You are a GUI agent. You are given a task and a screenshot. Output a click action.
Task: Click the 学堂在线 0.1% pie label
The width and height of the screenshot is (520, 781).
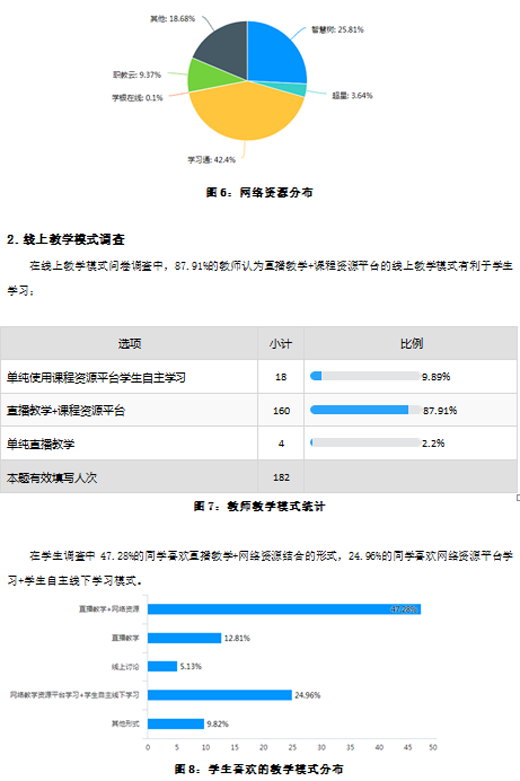click(x=137, y=98)
